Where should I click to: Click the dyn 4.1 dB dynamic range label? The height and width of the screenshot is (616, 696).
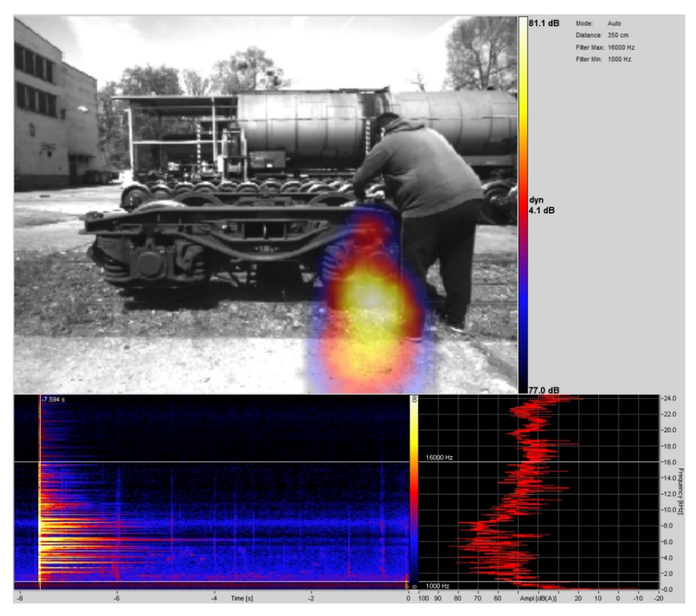(x=541, y=205)
